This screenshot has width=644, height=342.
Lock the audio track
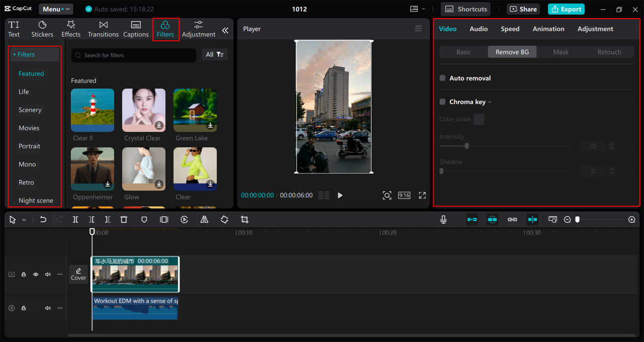tap(24, 308)
